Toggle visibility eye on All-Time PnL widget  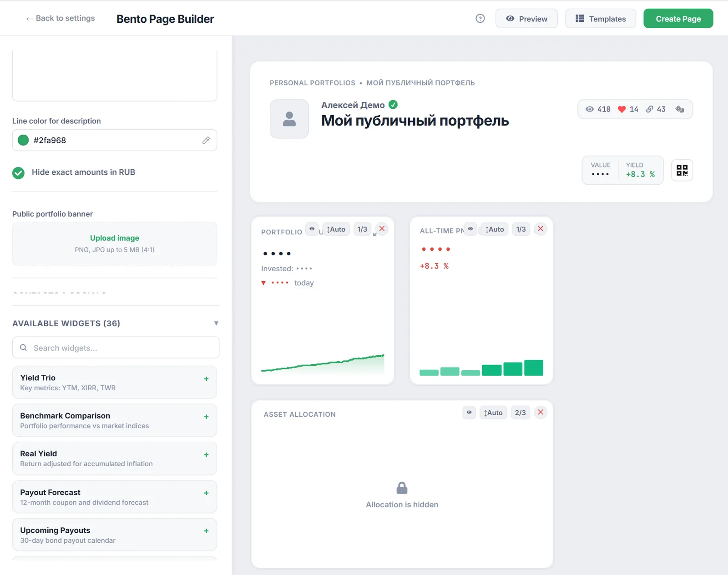tap(470, 229)
